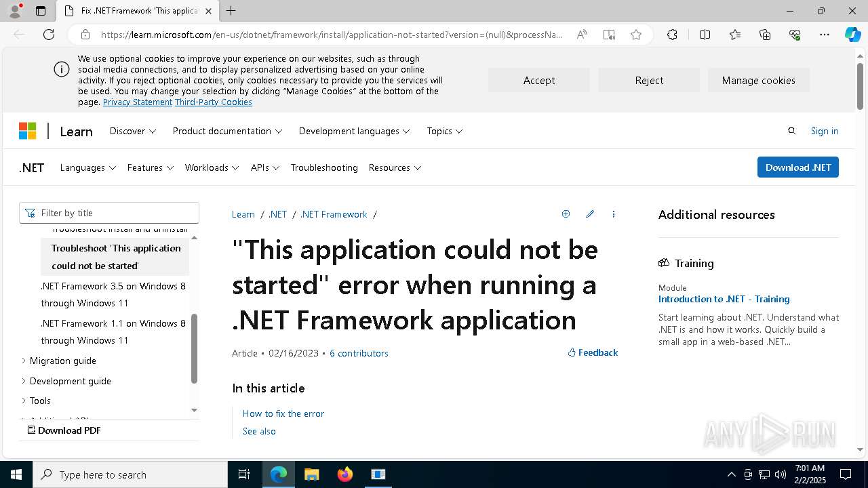Click the Learn site title
Viewport: 868px width, 488px height.
(76, 131)
